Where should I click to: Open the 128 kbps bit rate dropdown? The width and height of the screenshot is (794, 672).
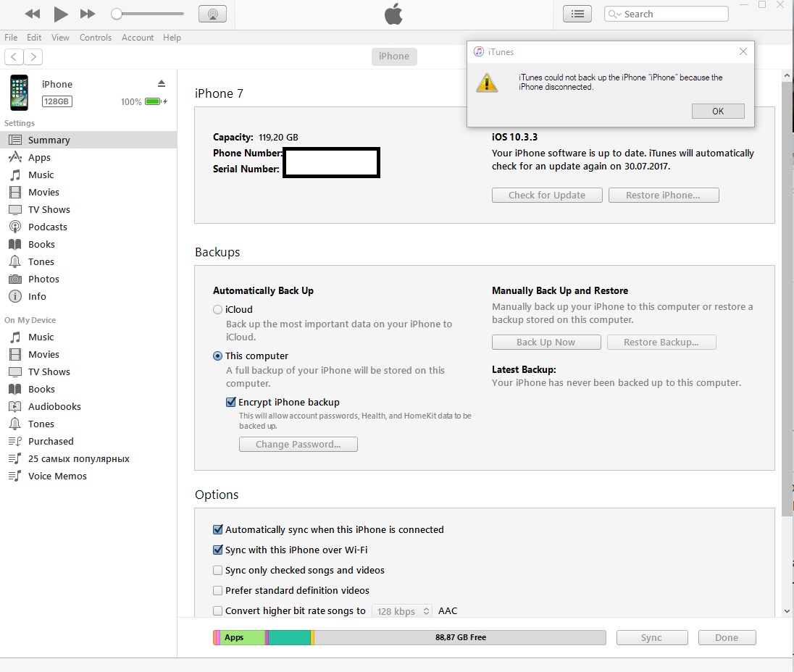coord(403,611)
